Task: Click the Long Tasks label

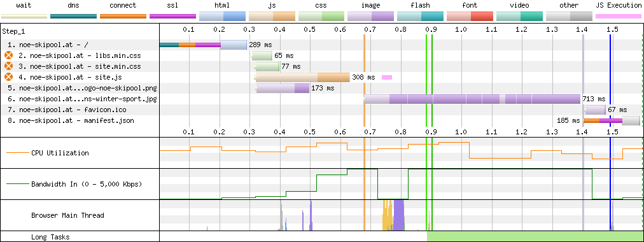Action: (x=50, y=237)
